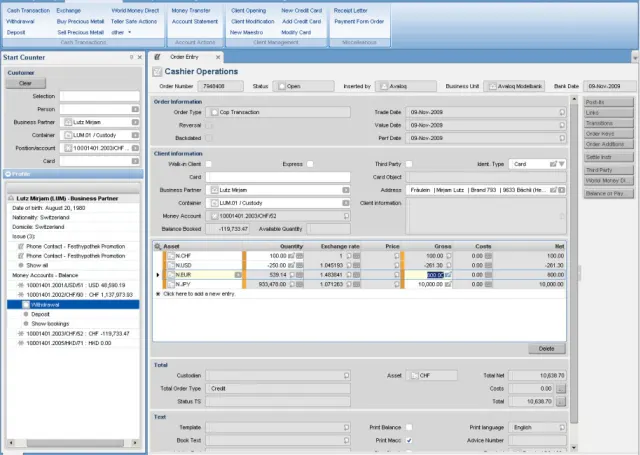This screenshot has width=640, height=455.
Task: Open lookup icon beside Money Account field
Action: [347, 214]
